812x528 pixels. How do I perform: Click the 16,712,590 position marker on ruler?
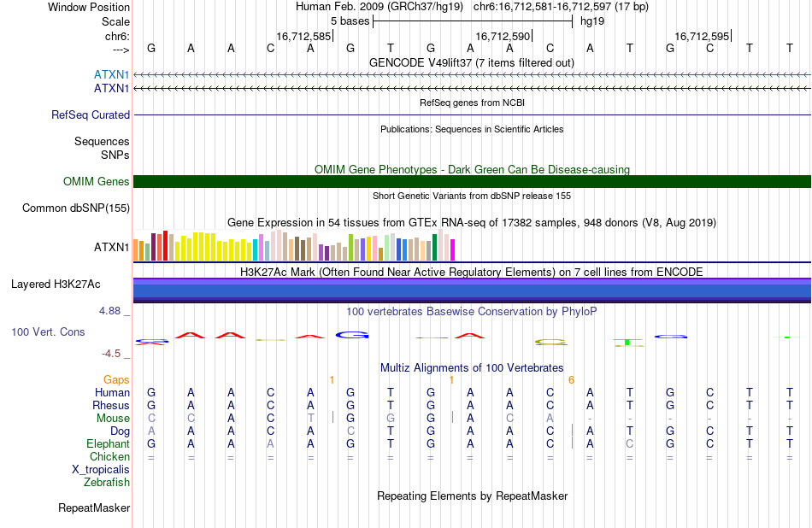pyautogui.click(x=503, y=36)
